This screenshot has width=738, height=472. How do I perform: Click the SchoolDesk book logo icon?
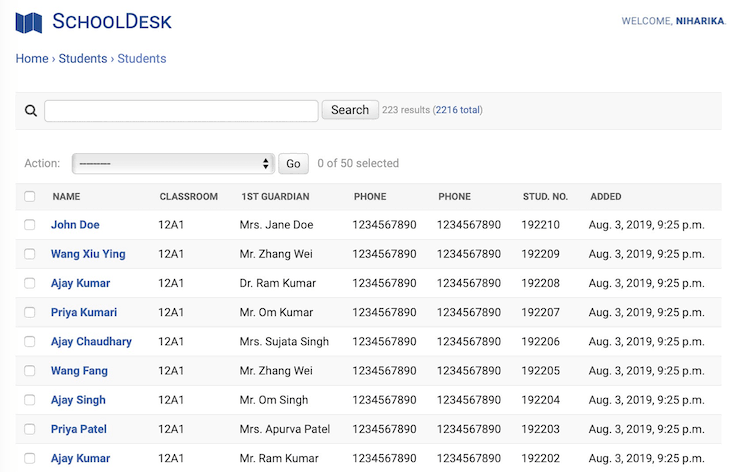pos(29,22)
